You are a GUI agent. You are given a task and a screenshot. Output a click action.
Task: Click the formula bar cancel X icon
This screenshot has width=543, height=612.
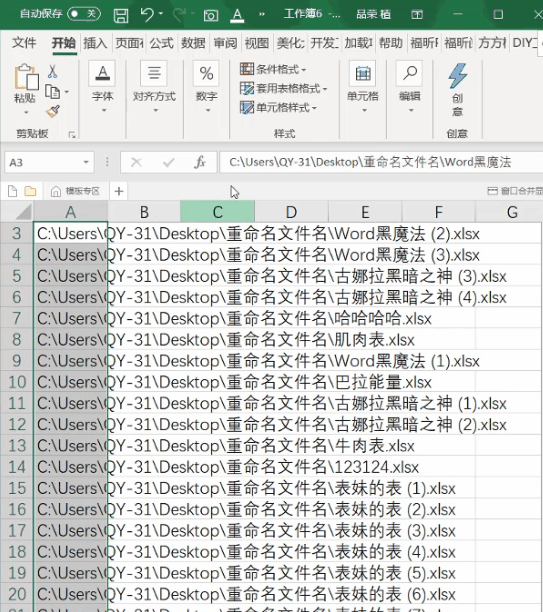136,162
